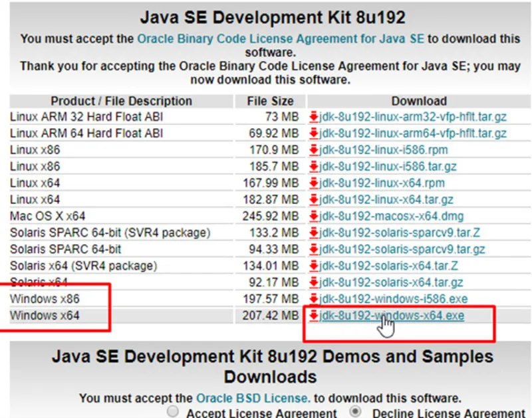This screenshot has height=418, width=532.
Task: Click the 134.01 MB file size cell
Action: 271,266
